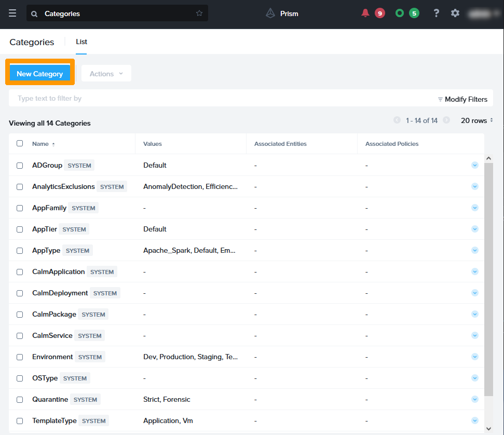504x435 pixels.
Task: Click the New Category button
Action: click(40, 74)
